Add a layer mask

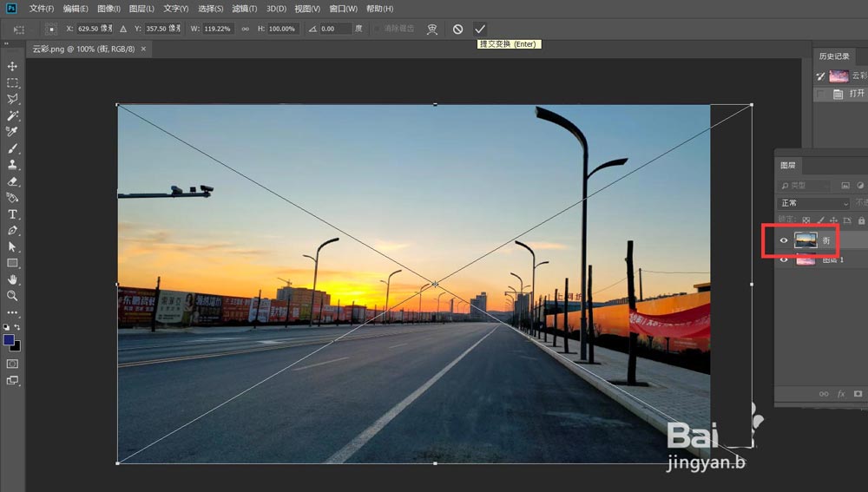858,394
